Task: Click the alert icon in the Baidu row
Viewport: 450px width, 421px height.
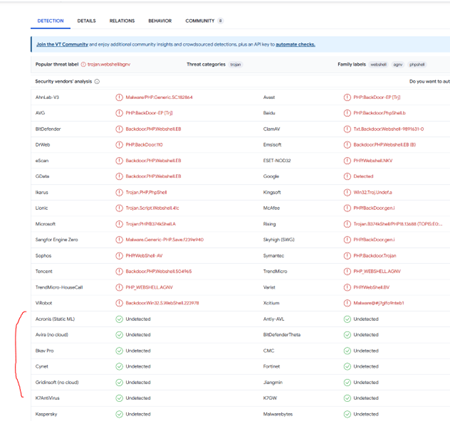Action: point(347,113)
